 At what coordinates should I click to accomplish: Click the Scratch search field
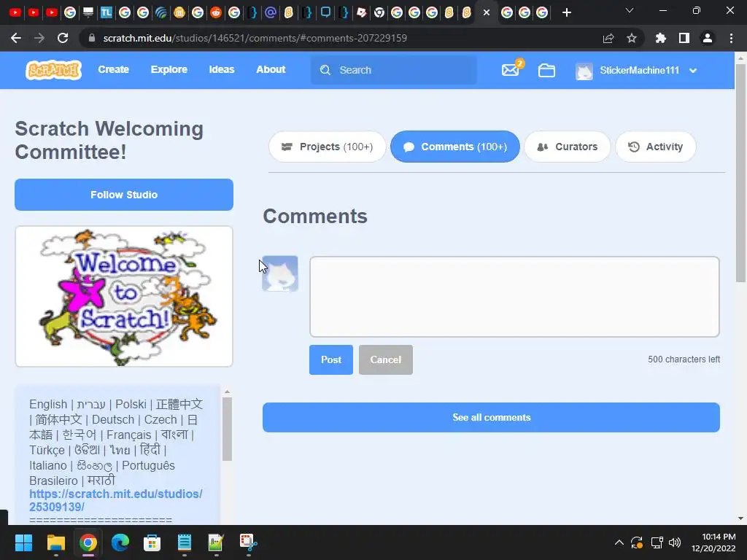click(x=393, y=70)
